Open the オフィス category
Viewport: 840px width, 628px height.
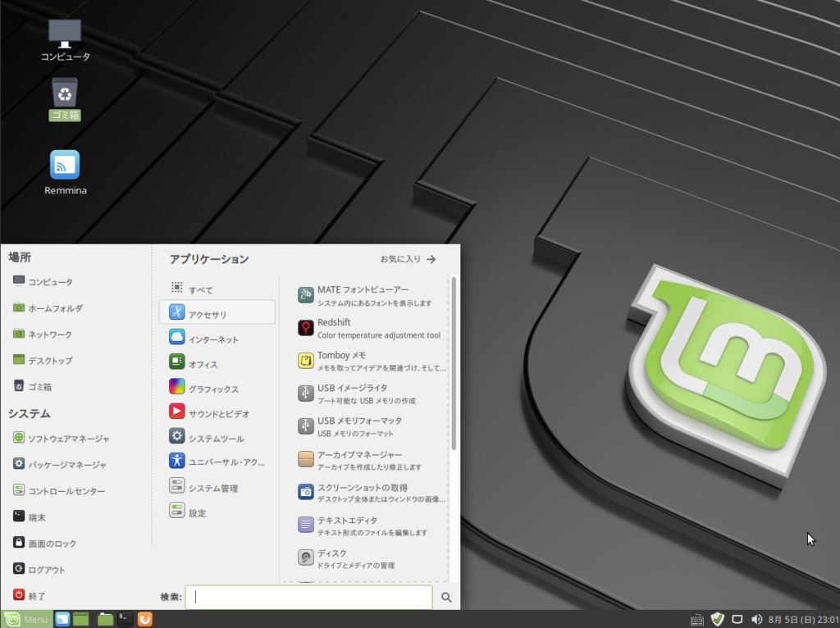(x=217, y=363)
